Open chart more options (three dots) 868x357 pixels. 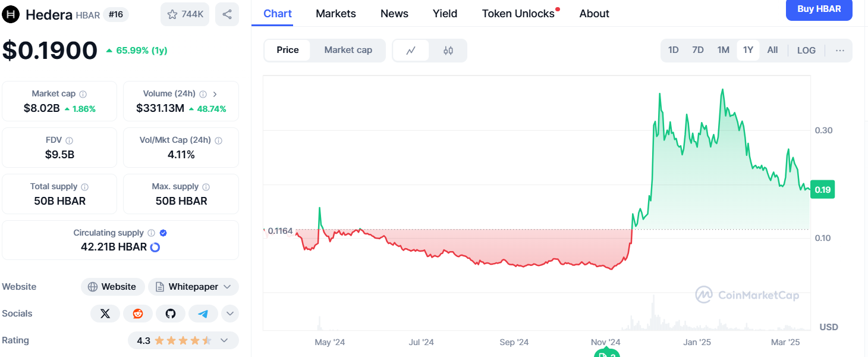[x=840, y=51]
